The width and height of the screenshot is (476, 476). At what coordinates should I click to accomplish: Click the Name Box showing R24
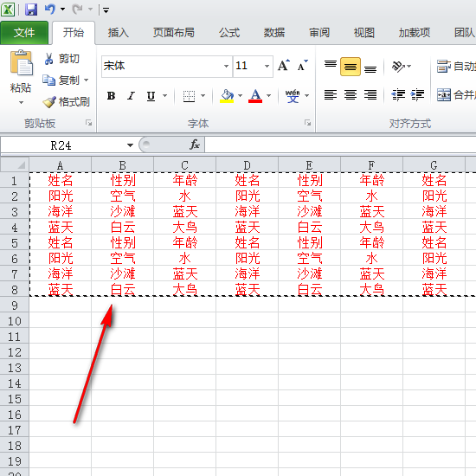pyautogui.click(x=61, y=145)
